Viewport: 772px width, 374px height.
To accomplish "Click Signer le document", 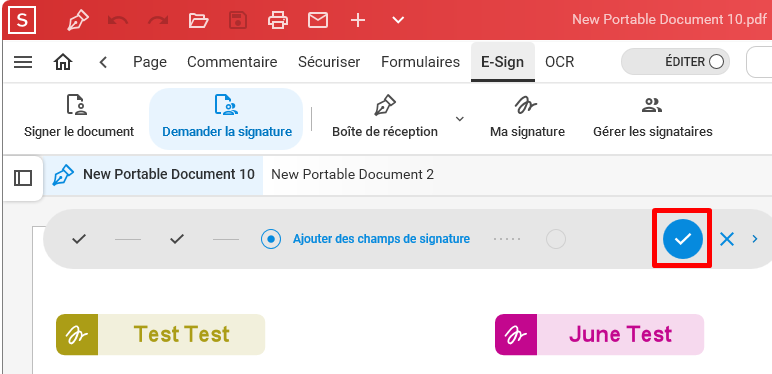I will 79,118.
